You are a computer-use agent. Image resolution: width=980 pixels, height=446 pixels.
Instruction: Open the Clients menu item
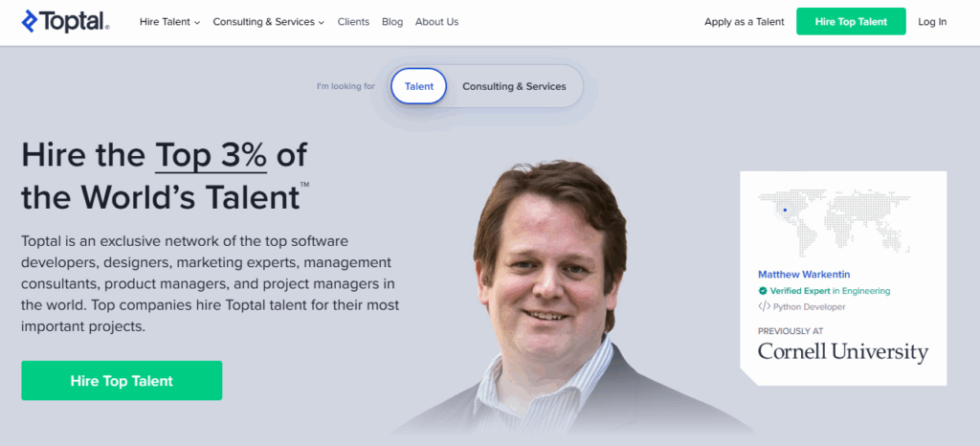pyautogui.click(x=353, y=22)
